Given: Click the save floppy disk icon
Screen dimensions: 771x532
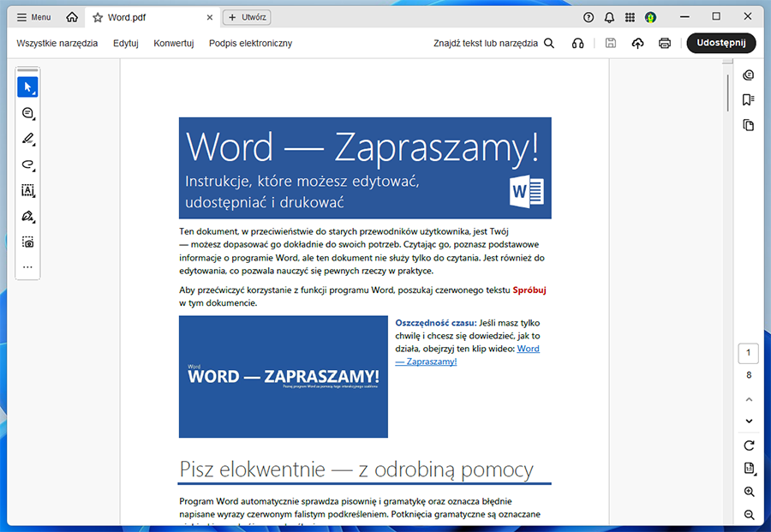Looking at the screenshot, I should (x=611, y=44).
